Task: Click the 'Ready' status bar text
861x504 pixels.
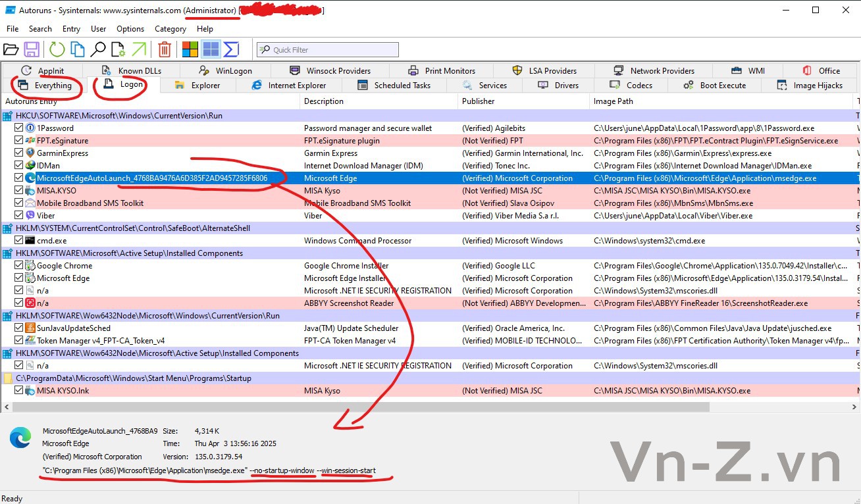Action: point(12,498)
